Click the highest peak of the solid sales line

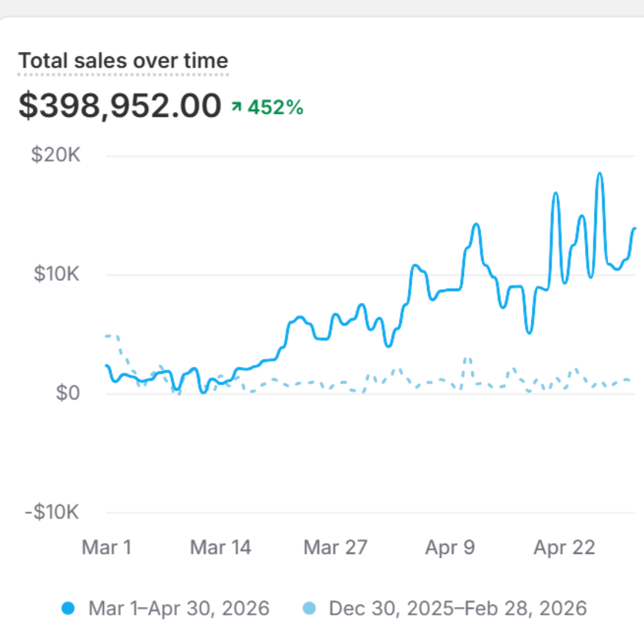click(x=600, y=174)
